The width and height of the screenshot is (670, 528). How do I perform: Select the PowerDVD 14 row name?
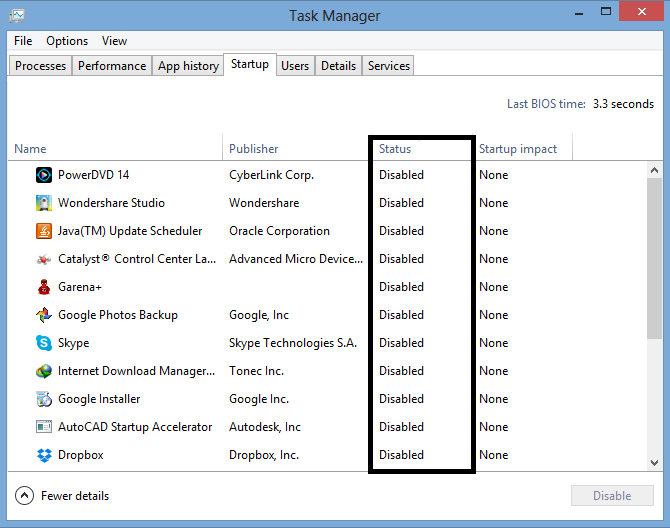pyautogui.click(x=94, y=175)
